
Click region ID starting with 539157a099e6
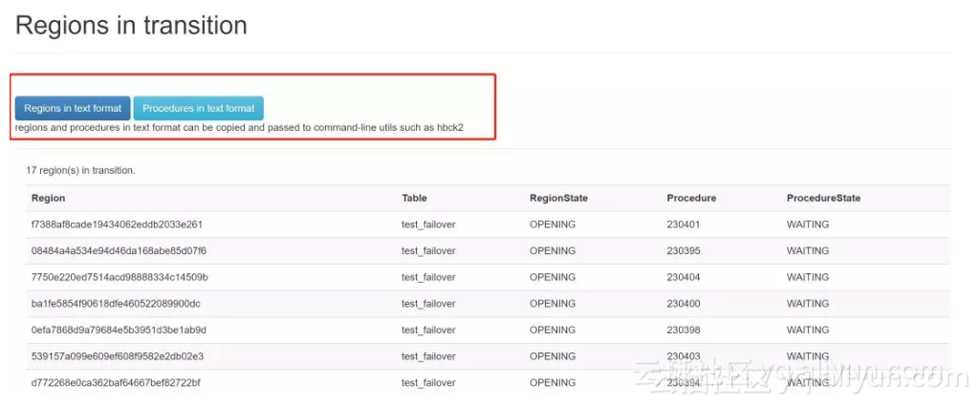(x=117, y=356)
